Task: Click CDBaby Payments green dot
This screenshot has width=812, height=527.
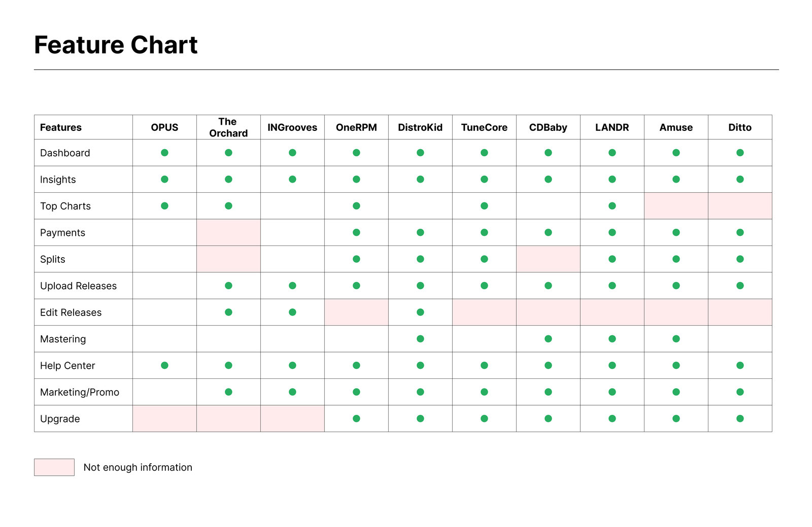Action: point(548,232)
